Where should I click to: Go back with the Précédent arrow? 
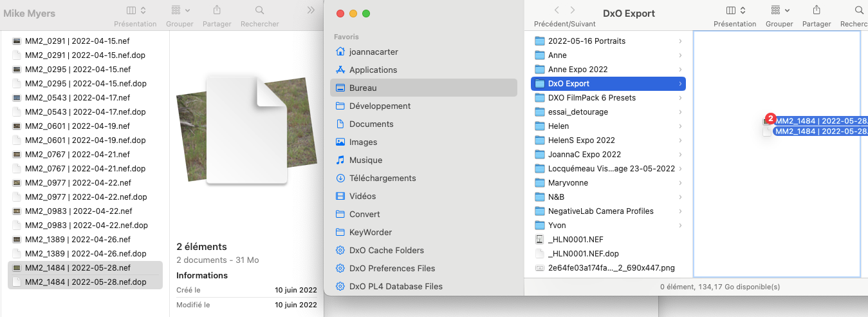coord(557,10)
